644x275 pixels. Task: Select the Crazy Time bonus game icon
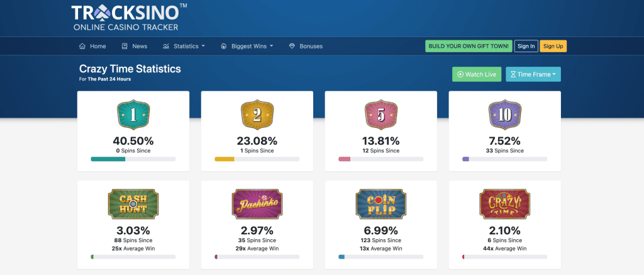point(505,204)
